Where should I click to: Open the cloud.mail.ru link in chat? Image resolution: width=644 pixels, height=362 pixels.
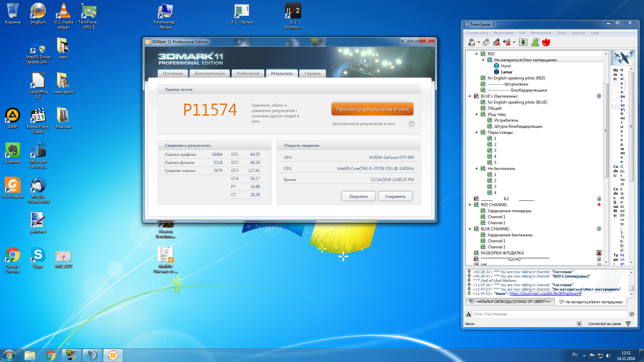coord(545,294)
